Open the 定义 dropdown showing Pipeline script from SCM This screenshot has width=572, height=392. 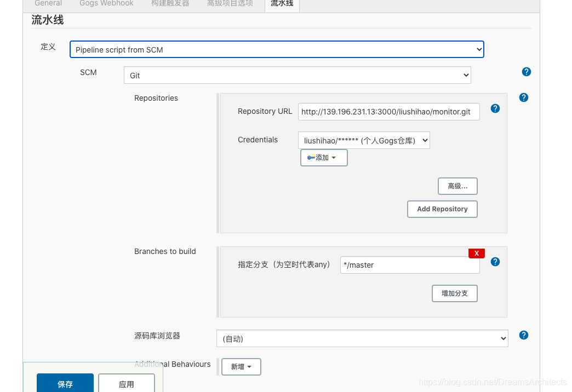click(276, 49)
